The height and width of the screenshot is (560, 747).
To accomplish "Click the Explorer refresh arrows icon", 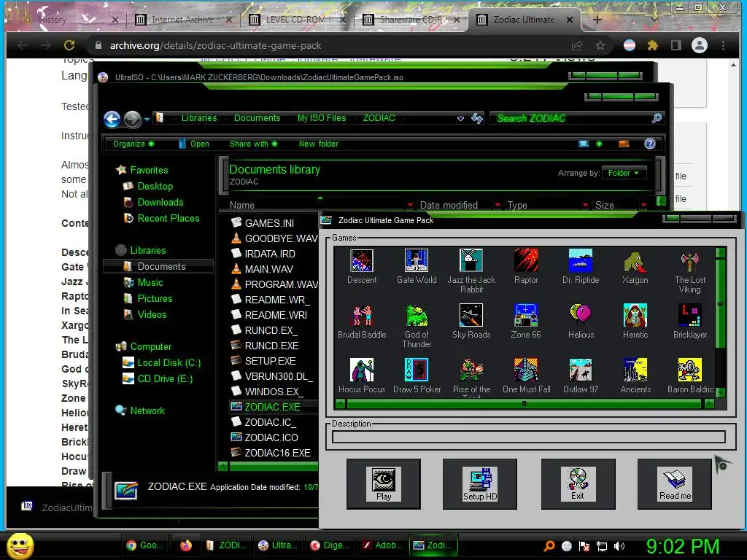I will (477, 118).
